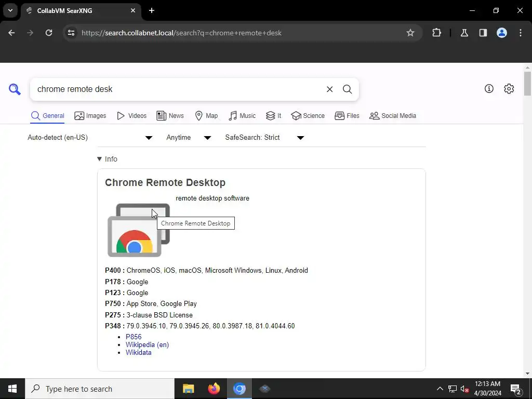Select the General category tab
This screenshot has width=532, height=399.
47,116
